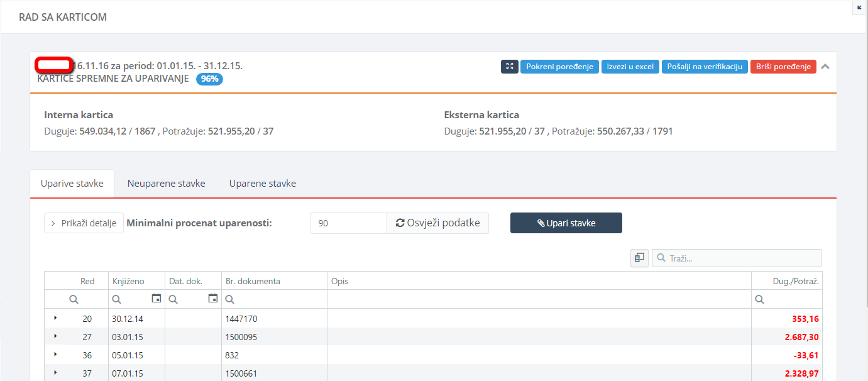Open the Uparene stavke tab

click(262, 184)
